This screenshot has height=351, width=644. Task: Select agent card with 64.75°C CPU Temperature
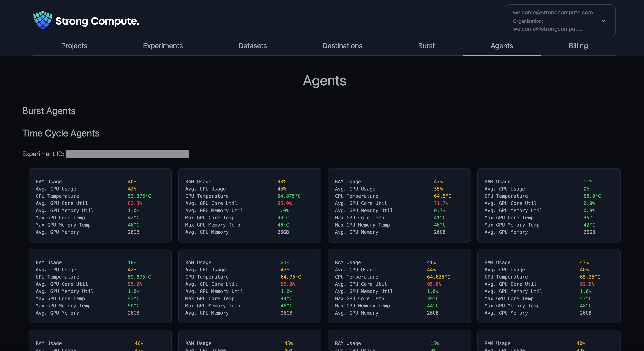[250, 286]
